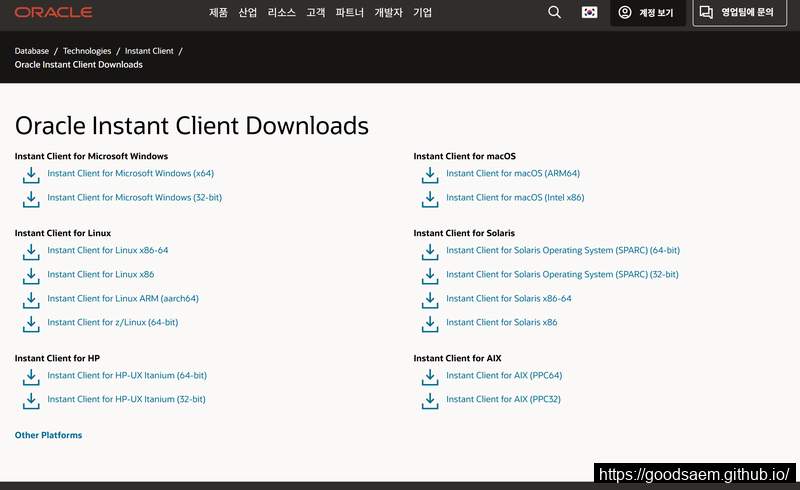Screen dimensions: 800x490
Task: Click the Instant Client for HP heading
Action: click(57, 358)
